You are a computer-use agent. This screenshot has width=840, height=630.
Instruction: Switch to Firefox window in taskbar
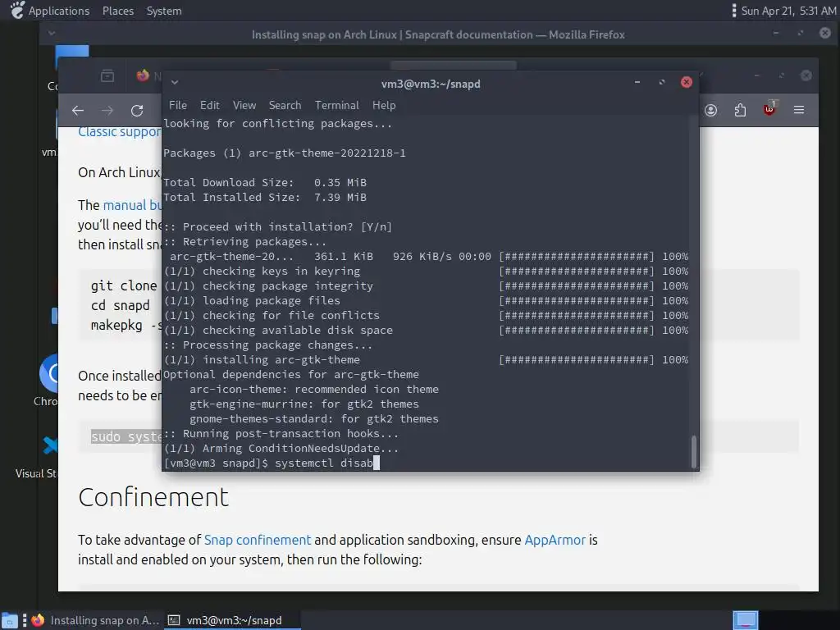(x=95, y=620)
